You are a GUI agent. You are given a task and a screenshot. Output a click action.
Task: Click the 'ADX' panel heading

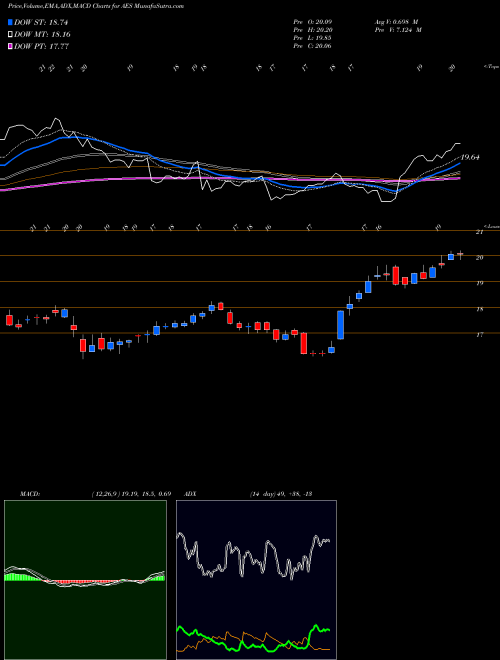(x=191, y=494)
